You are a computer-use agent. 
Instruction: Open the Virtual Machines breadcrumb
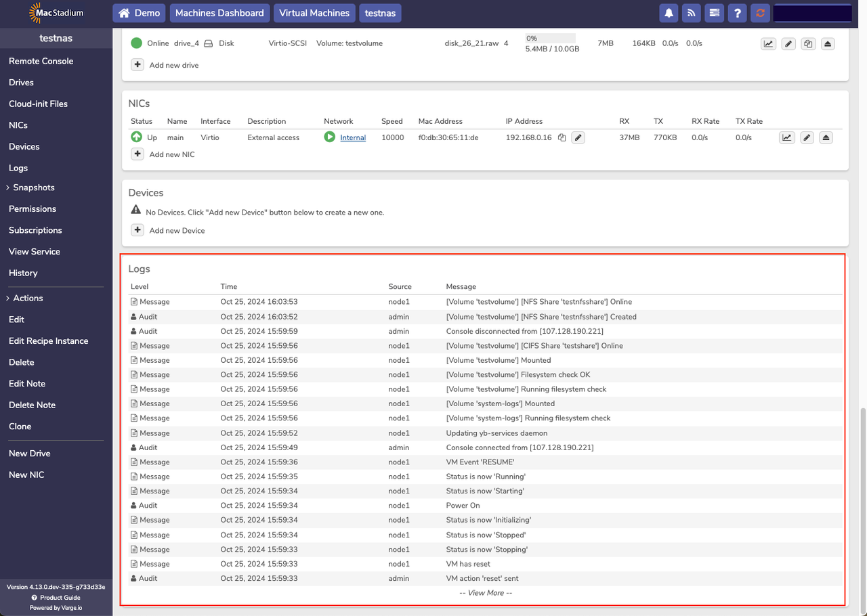coord(314,13)
